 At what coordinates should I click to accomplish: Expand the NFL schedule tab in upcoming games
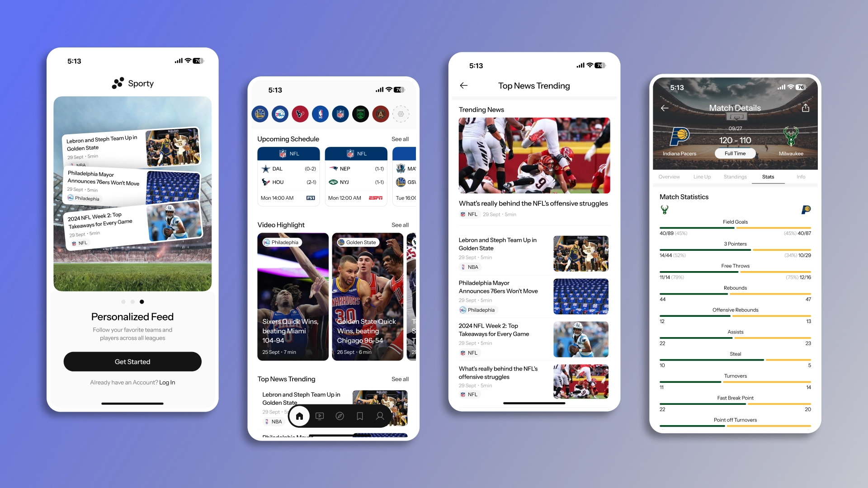(288, 154)
